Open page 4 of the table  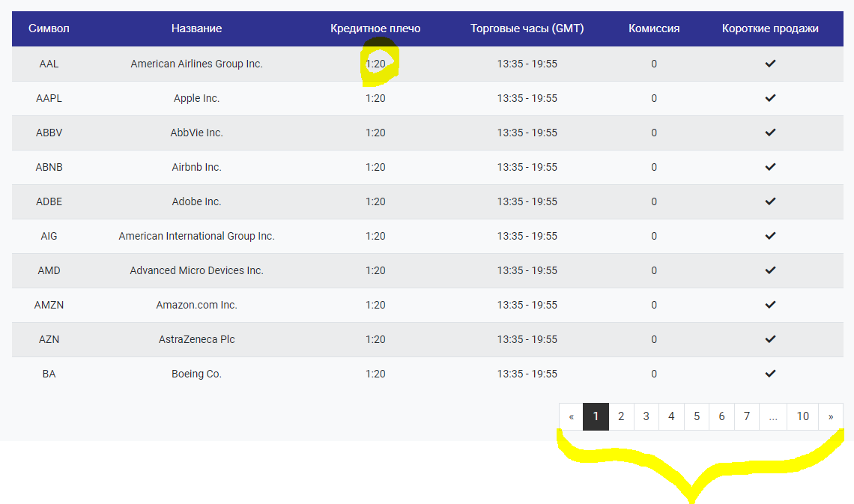[x=671, y=416]
